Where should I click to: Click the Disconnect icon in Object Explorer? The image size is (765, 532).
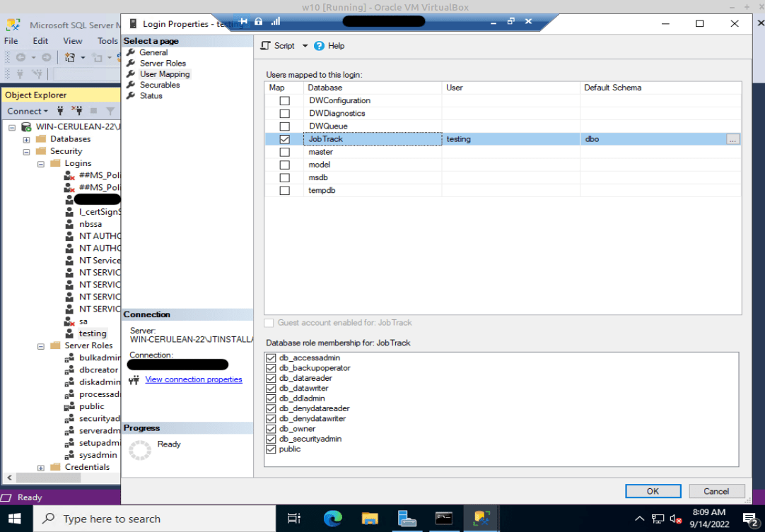(x=77, y=111)
